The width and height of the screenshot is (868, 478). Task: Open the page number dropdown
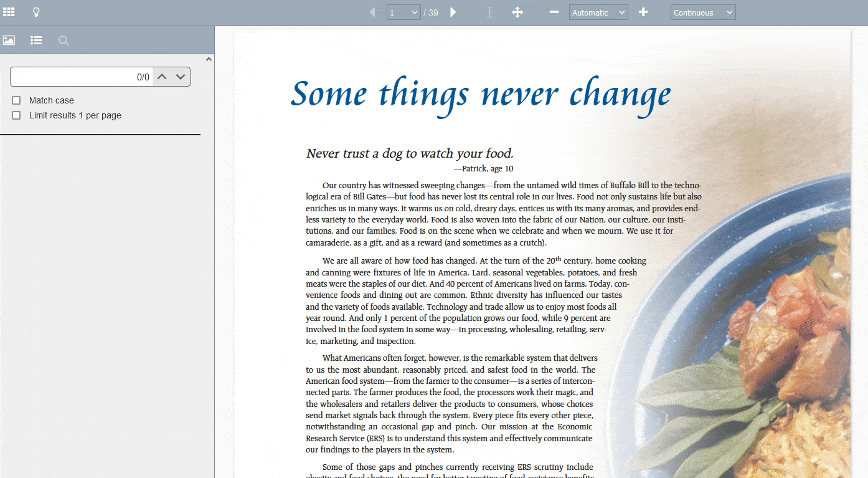coord(403,12)
